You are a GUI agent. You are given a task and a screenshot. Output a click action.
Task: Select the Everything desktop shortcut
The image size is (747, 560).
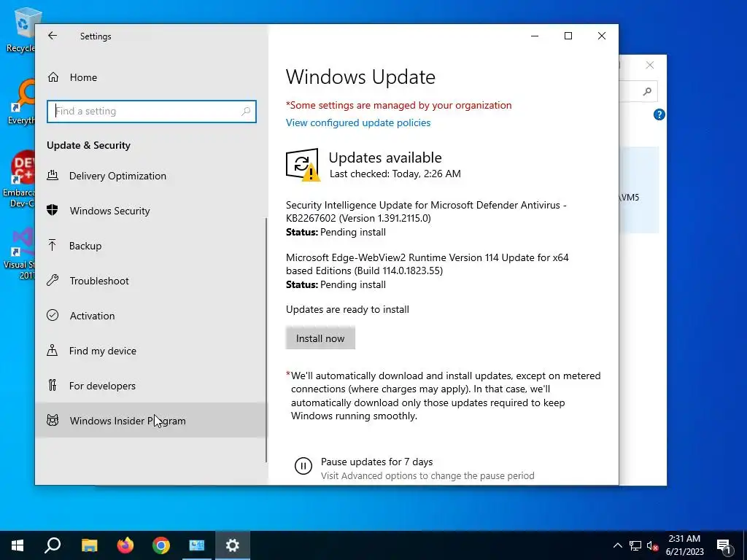tap(20, 102)
